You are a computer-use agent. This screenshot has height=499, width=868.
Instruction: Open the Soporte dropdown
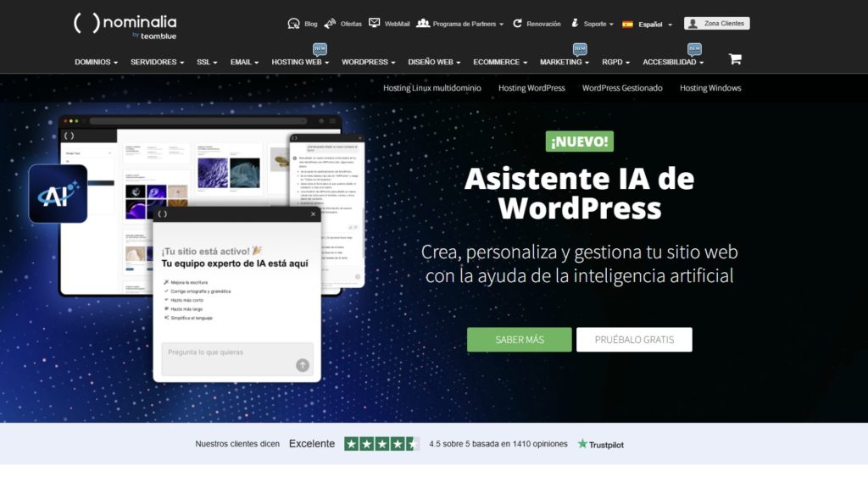(x=598, y=24)
